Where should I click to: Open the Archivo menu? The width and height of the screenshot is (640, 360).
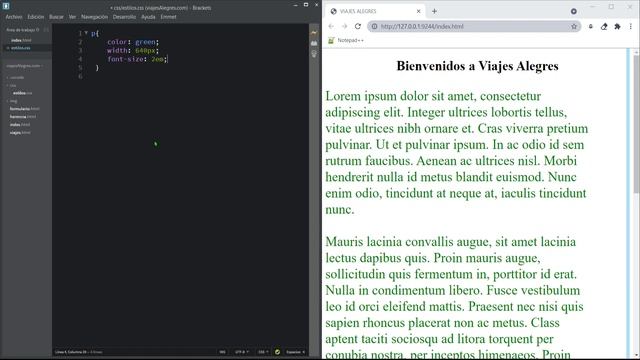(x=14, y=17)
